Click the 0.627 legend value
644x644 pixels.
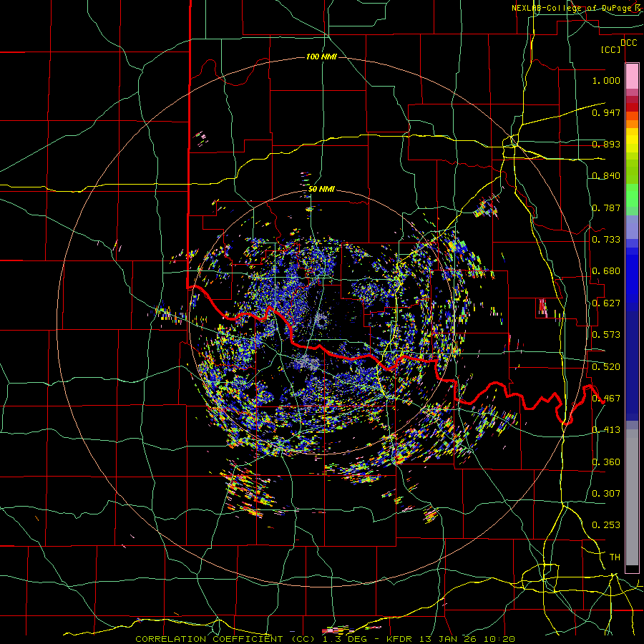[606, 303]
